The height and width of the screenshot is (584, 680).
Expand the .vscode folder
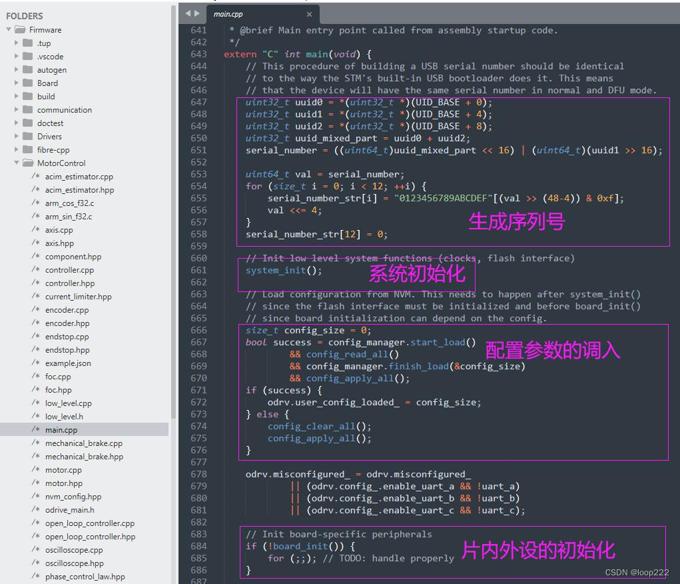pyautogui.click(x=16, y=56)
